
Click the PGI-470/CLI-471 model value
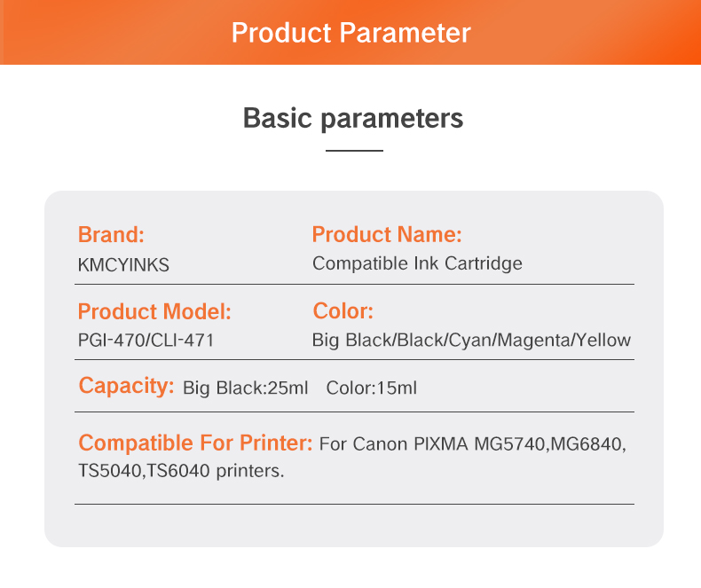(x=146, y=340)
